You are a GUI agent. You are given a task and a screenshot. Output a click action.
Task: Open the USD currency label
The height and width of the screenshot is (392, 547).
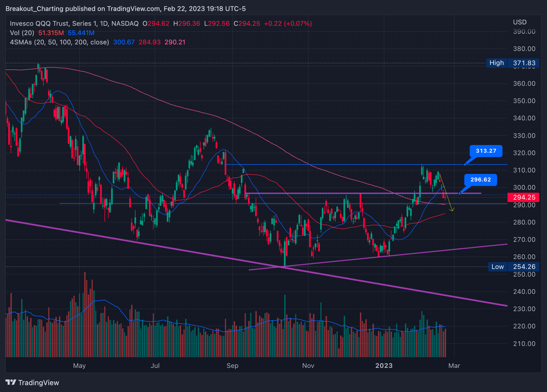(520, 22)
